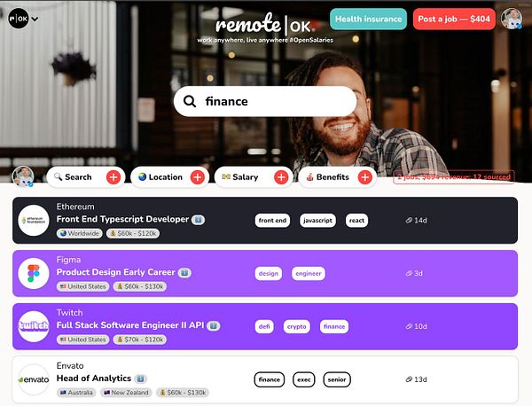Select the exec tag on Envato job
This screenshot has height=406, width=532.
point(303,379)
